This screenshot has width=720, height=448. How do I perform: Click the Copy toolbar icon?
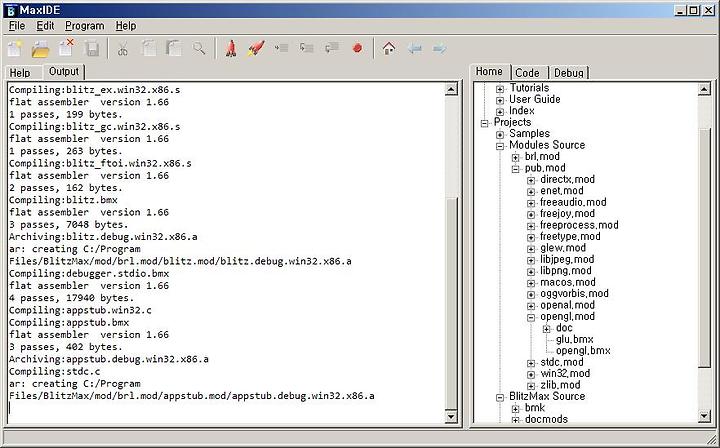click(149, 48)
